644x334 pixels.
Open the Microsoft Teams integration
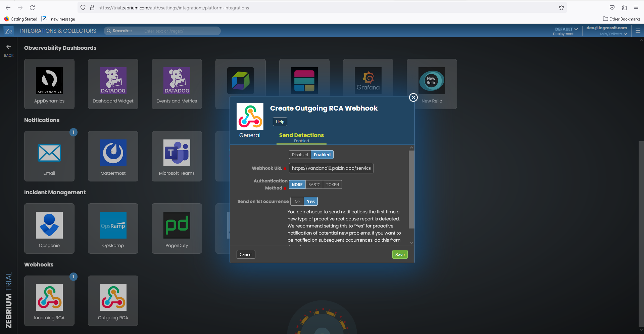coord(177,156)
